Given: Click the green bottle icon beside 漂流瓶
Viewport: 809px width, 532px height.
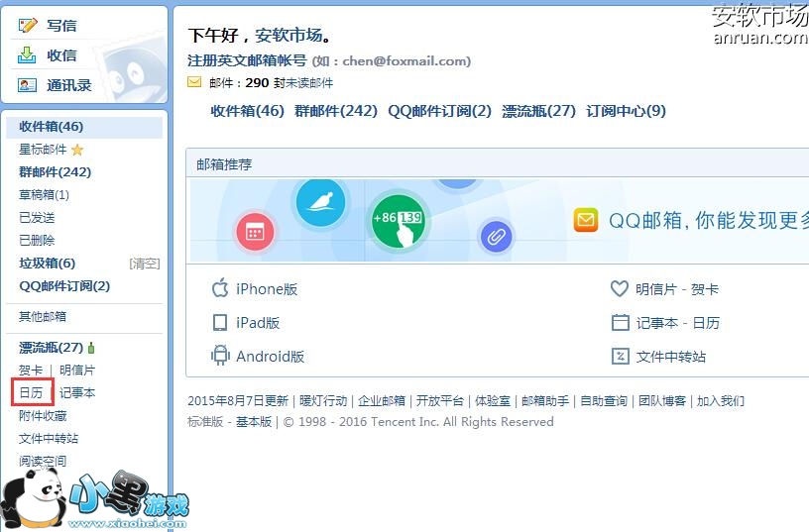Looking at the screenshot, I should pyautogui.click(x=91, y=348).
